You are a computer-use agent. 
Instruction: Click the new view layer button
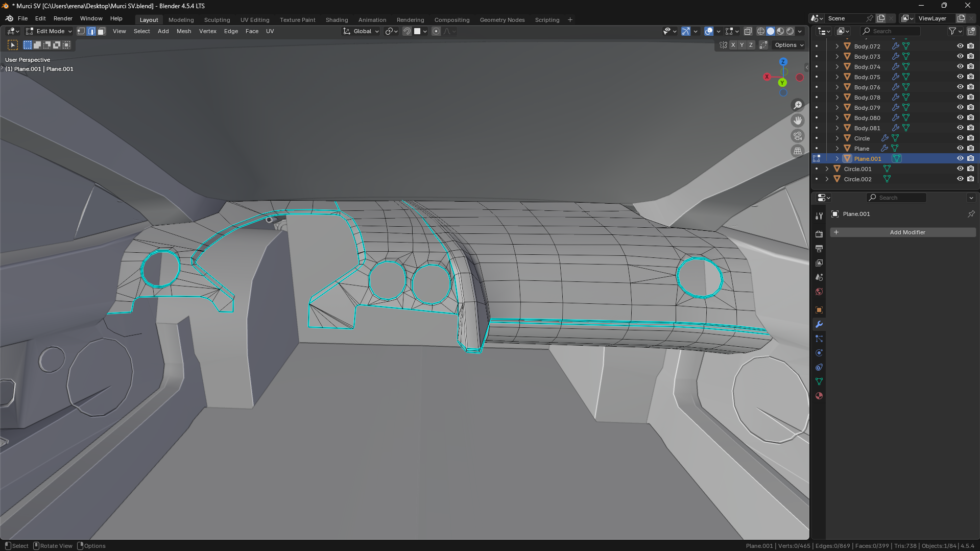tap(961, 18)
